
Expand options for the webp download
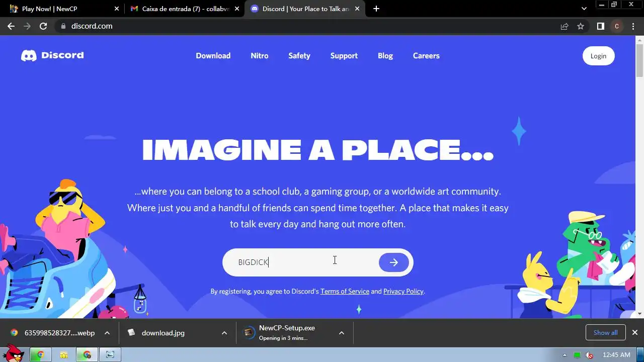107,333
